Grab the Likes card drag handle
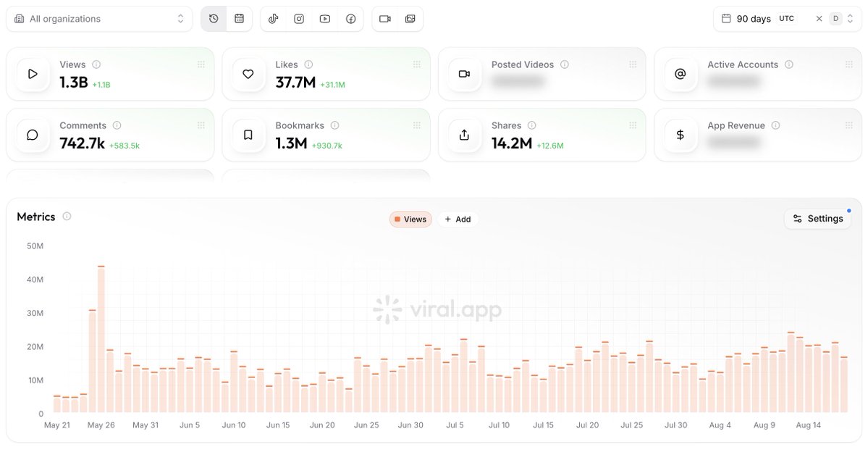 coord(417,64)
